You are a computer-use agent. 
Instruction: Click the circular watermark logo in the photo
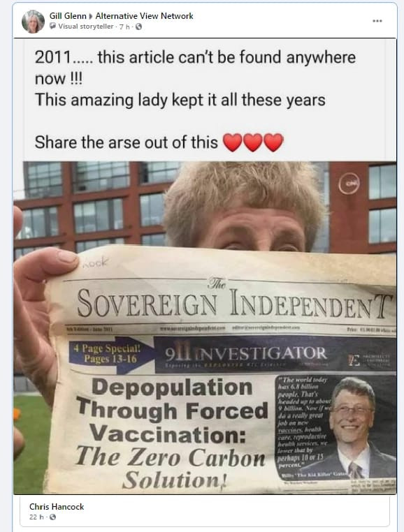(349, 184)
